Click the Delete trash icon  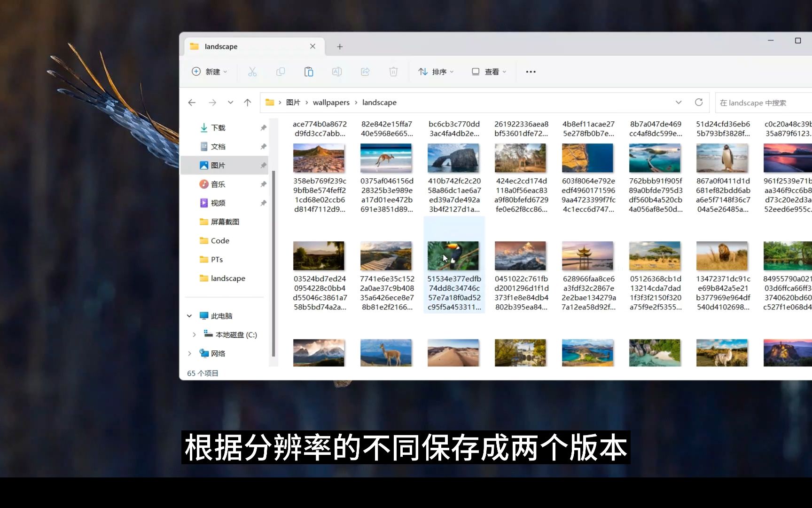point(393,71)
